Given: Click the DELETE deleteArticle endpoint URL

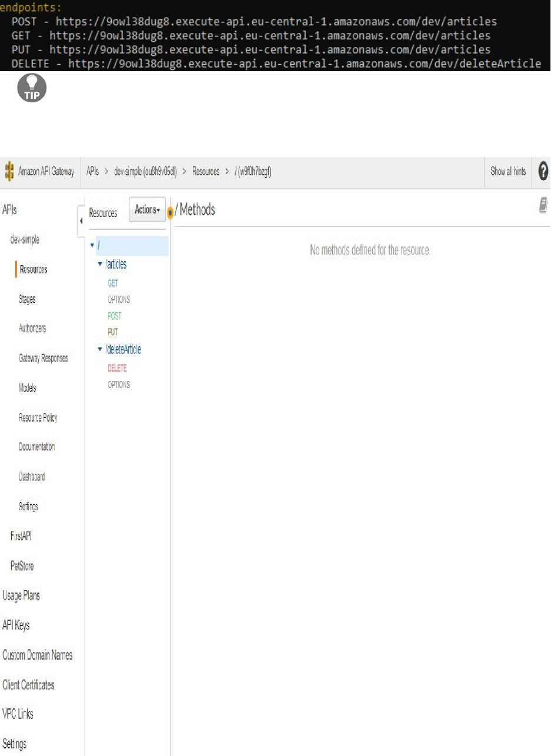Looking at the screenshot, I should [305, 63].
